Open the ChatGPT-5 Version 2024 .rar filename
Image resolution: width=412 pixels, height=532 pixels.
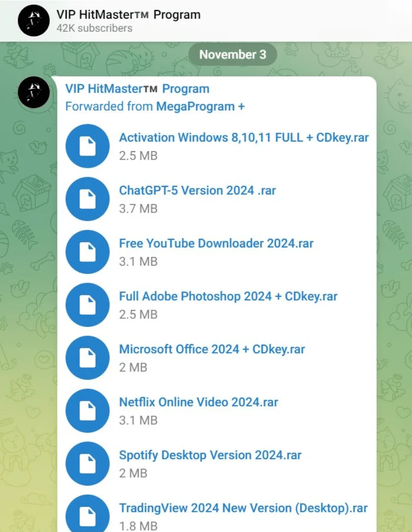pos(197,190)
